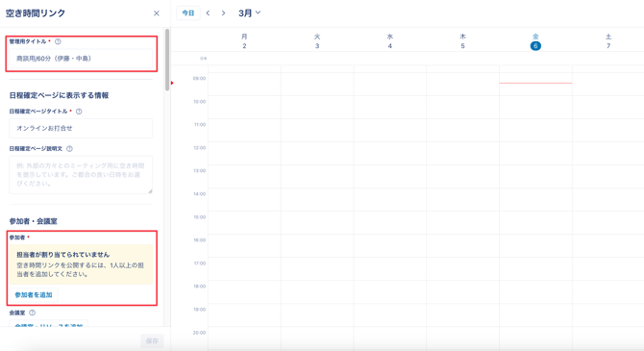Viewport: 644px width, 351px height.
Task: Open help icon beside 日程確定ページタイトル
Action: (x=79, y=112)
